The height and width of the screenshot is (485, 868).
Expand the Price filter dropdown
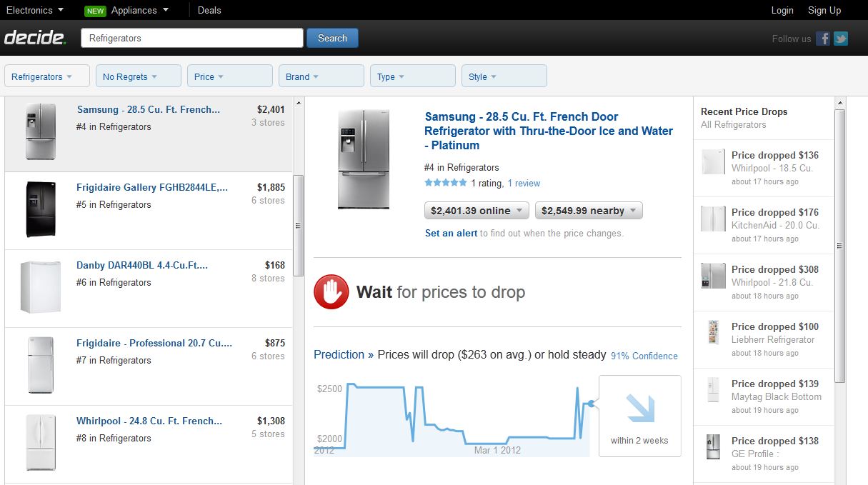230,76
